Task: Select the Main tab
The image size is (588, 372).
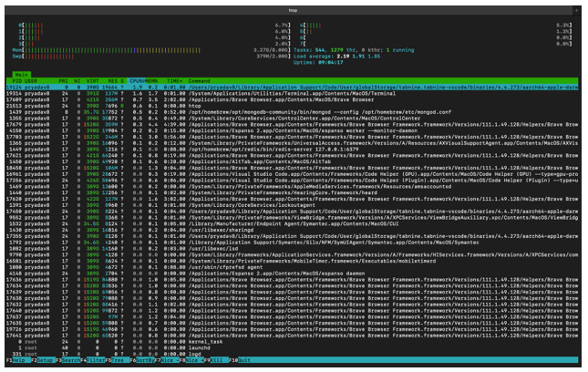Action: pyautogui.click(x=21, y=75)
